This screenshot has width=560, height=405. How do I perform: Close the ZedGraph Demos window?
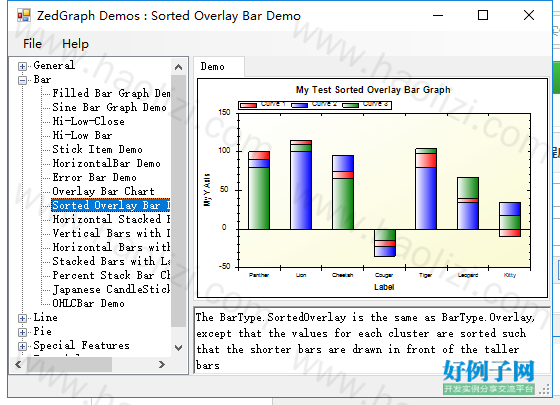529,15
